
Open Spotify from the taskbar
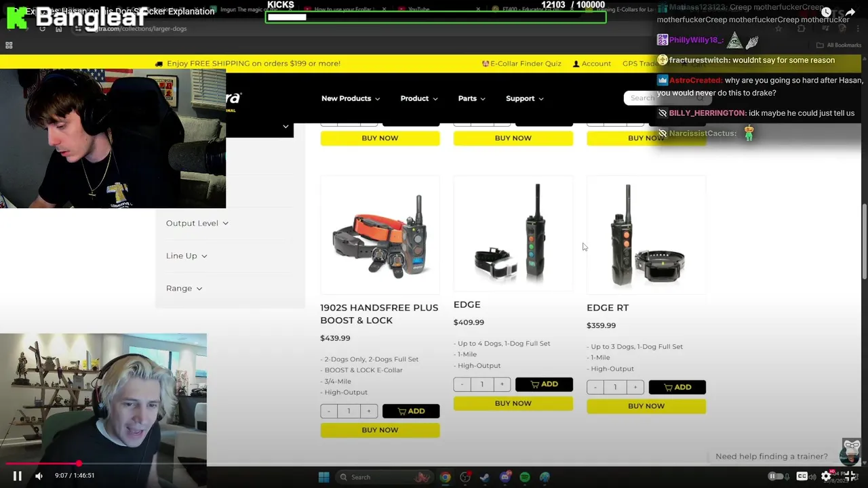pyautogui.click(x=525, y=477)
